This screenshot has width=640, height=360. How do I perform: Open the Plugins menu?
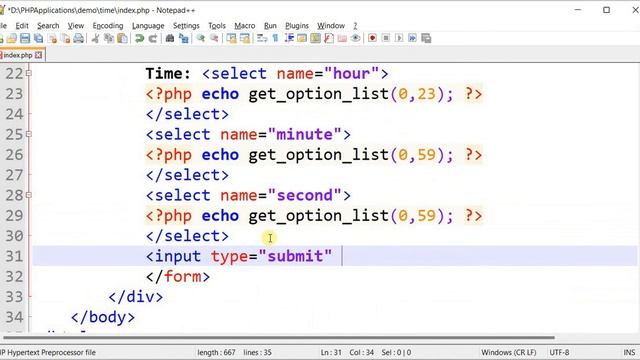297,26
